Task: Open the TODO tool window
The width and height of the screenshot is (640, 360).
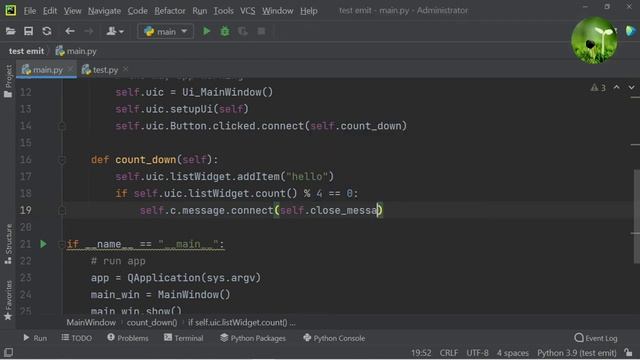Action: click(76, 338)
